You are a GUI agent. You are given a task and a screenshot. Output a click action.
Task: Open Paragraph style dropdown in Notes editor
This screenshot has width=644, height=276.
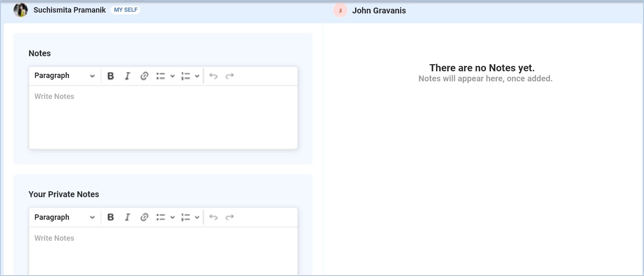click(65, 76)
